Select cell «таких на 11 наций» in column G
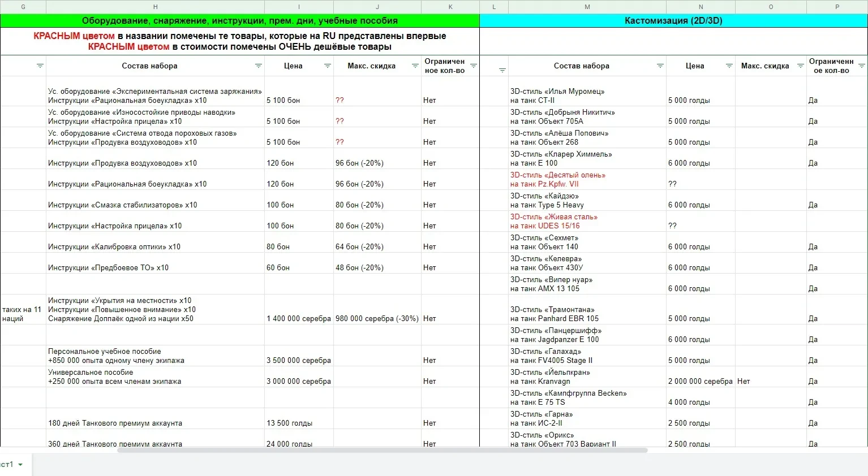The height and width of the screenshot is (476, 868). tap(23, 309)
